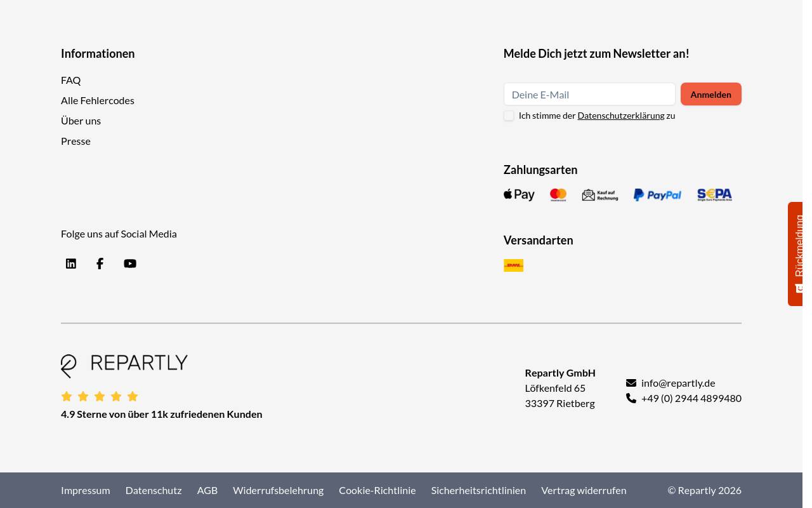Check the Datenschutzerklärung consent checkbox
The height and width of the screenshot is (508, 812).
click(509, 116)
